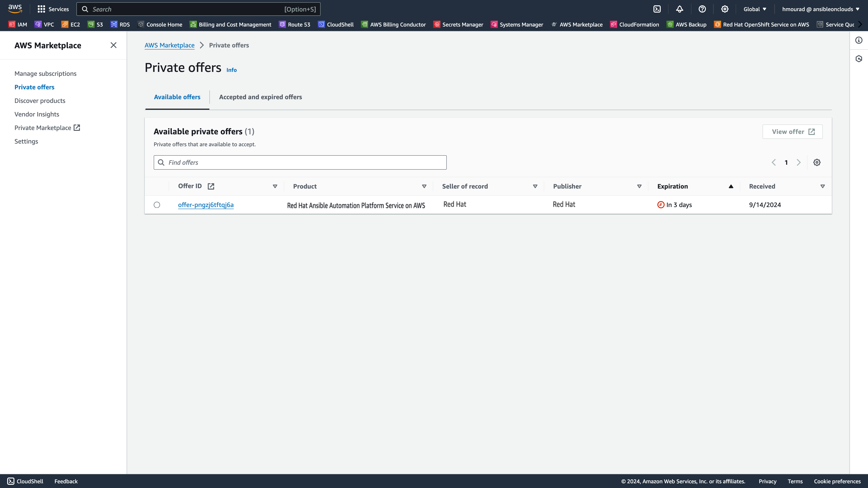Click the column preferences settings icon
Image resolution: width=868 pixels, height=488 pixels.
pos(817,162)
